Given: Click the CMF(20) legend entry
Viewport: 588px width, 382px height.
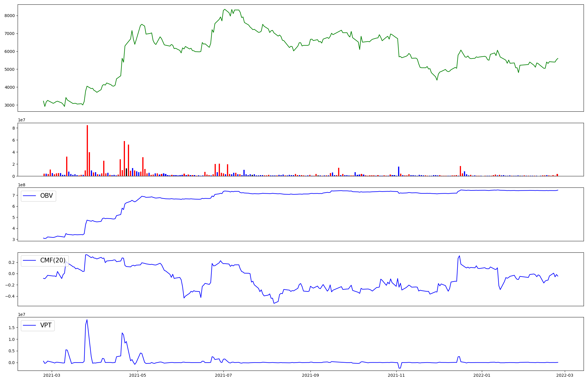Looking at the screenshot, I should tap(53, 260).
